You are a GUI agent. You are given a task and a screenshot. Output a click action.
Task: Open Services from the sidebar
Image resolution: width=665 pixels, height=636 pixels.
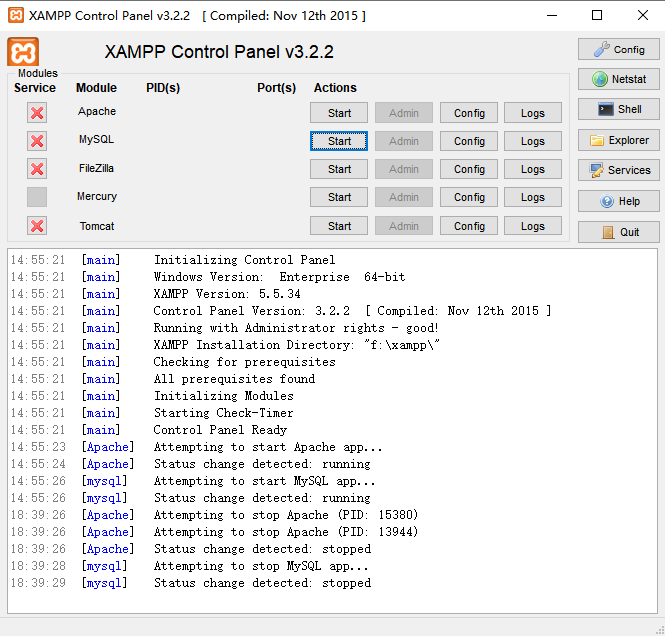point(618,170)
